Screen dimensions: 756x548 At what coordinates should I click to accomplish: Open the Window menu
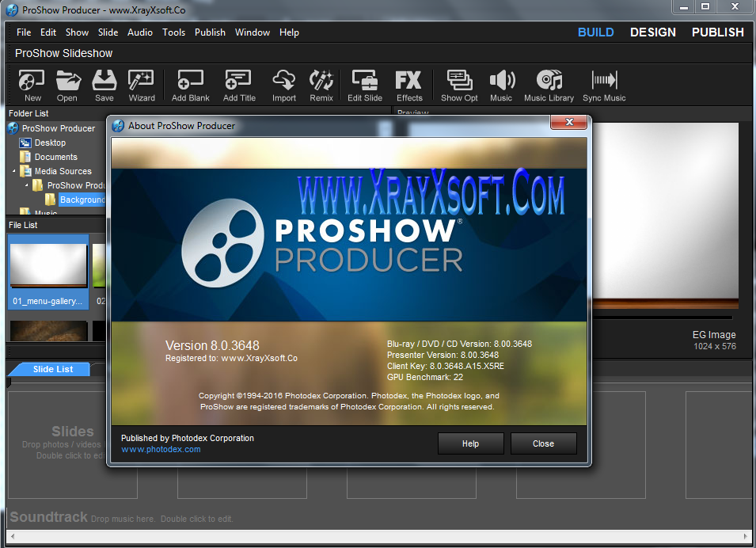click(253, 32)
